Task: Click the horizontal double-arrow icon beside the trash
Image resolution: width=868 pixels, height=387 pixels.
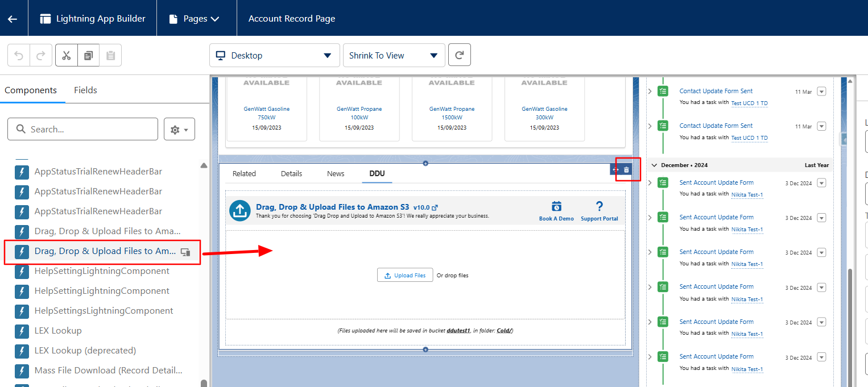Action: pyautogui.click(x=615, y=169)
